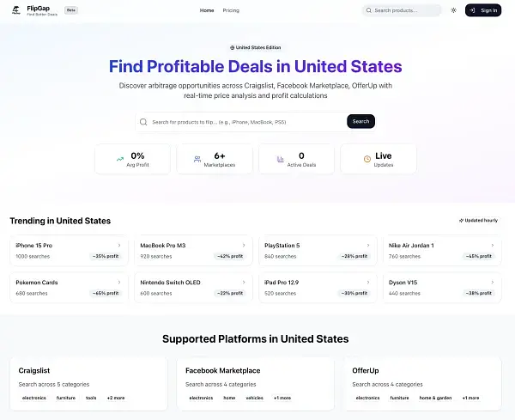Click the Avg Profit trend chart icon
The image size is (515, 420).
(120, 159)
